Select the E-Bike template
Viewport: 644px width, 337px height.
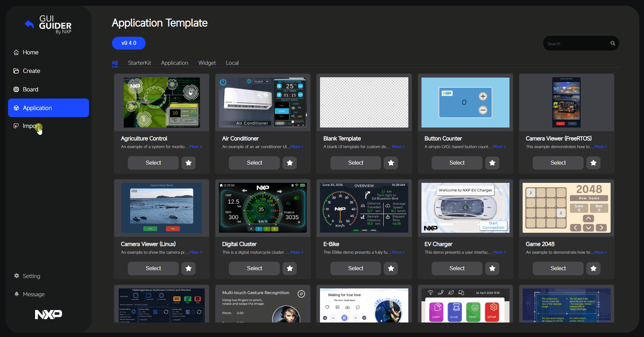pyautogui.click(x=356, y=269)
